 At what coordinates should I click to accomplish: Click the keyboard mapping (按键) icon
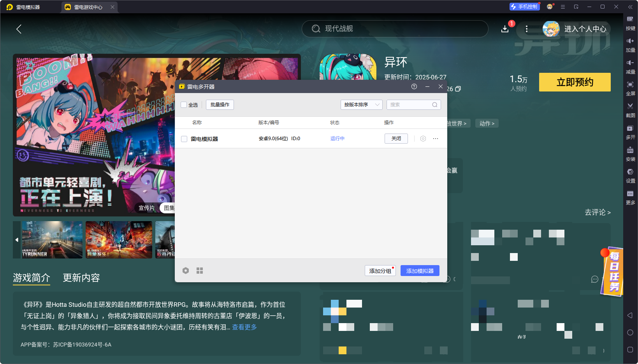(630, 19)
